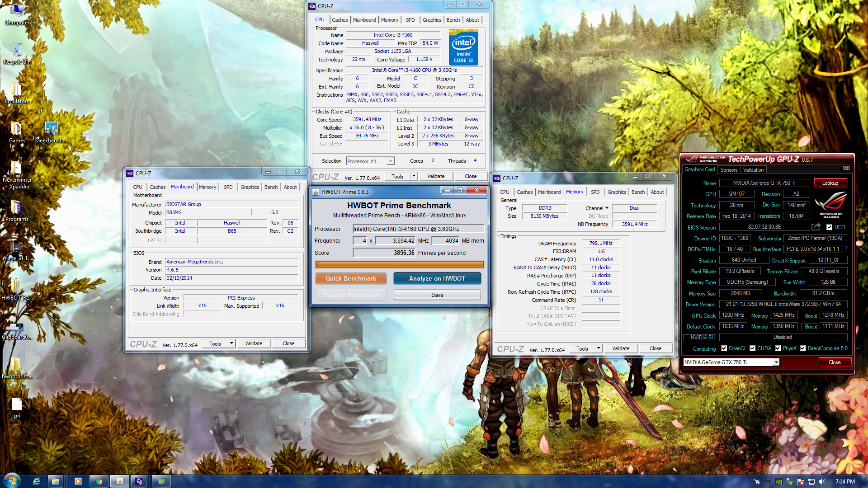
Task: Select the Games folder icon
Action: 17,132
